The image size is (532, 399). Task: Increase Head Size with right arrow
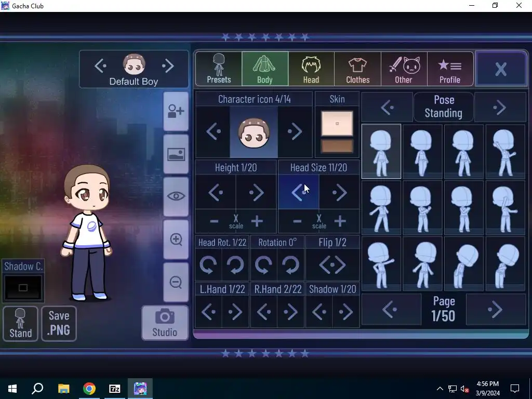click(x=340, y=192)
